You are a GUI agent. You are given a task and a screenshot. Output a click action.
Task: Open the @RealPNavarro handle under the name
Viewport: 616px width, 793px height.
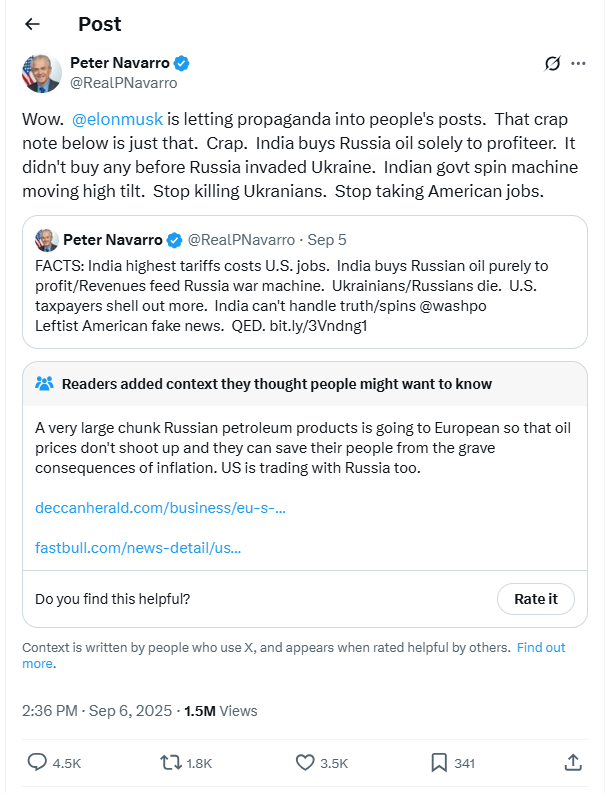point(123,83)
